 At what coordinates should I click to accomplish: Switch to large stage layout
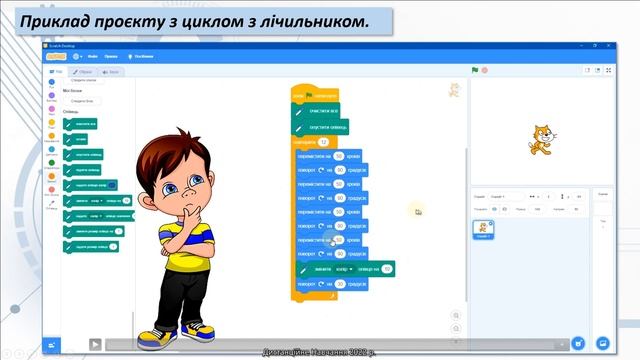[x=598, y=70]
